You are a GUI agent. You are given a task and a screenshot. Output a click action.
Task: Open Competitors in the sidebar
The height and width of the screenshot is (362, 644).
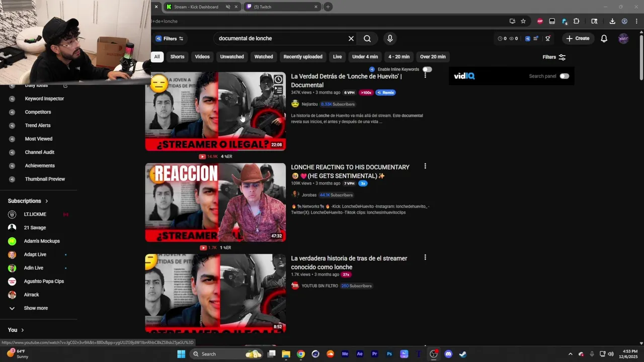pyautogui.click(x=38, y=112)
